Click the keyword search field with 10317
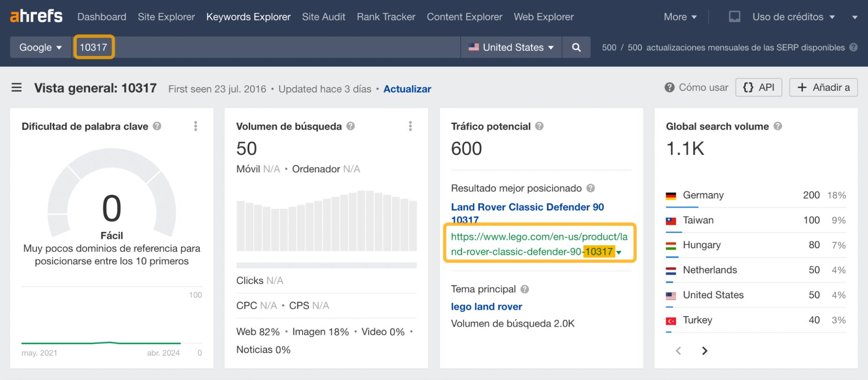The height and width of the screenshot is (380, 868). (x=266, y=47)
